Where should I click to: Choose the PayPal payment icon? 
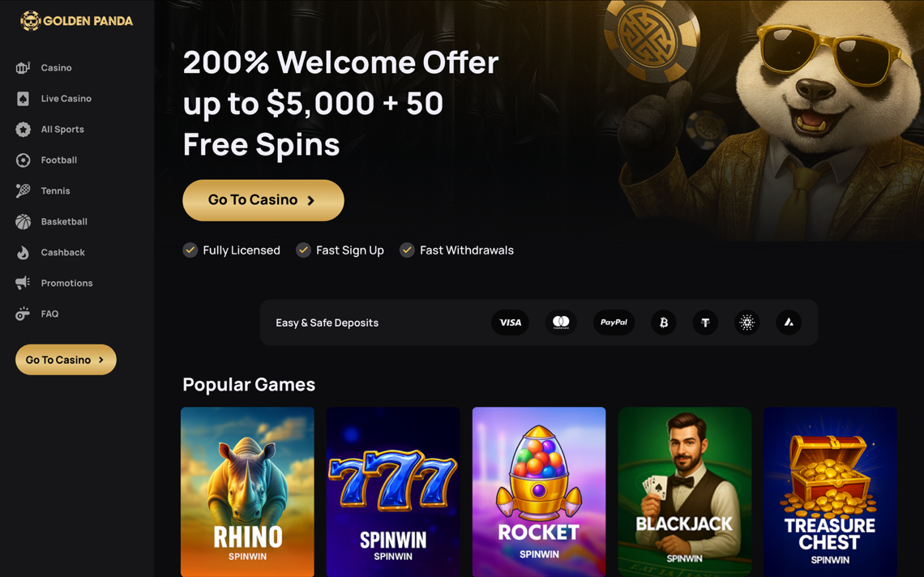614,323
